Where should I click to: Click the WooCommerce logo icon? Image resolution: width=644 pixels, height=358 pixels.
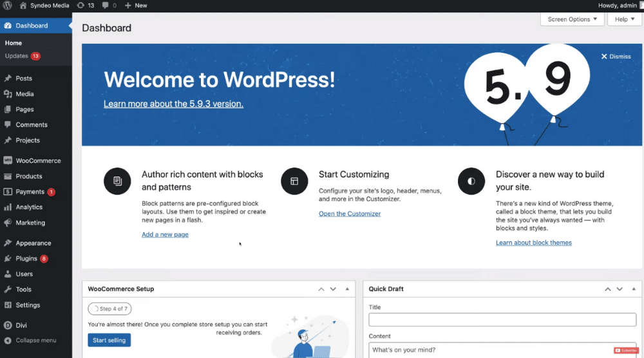(8, 160)
